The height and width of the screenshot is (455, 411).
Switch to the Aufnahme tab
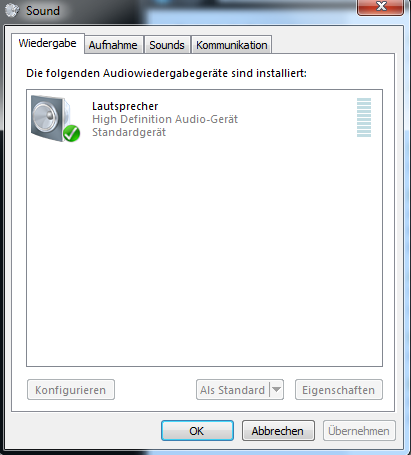tap(113, 45)
